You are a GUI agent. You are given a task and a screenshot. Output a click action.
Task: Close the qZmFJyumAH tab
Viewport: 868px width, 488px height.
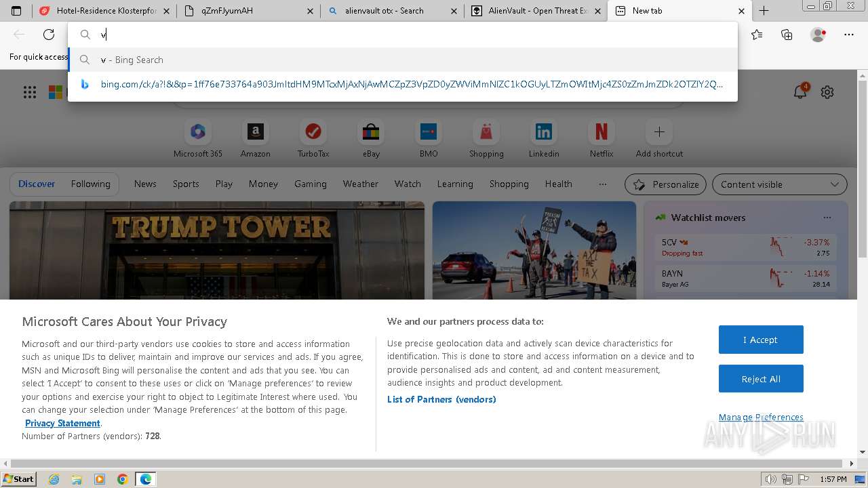tap(310, 11)
